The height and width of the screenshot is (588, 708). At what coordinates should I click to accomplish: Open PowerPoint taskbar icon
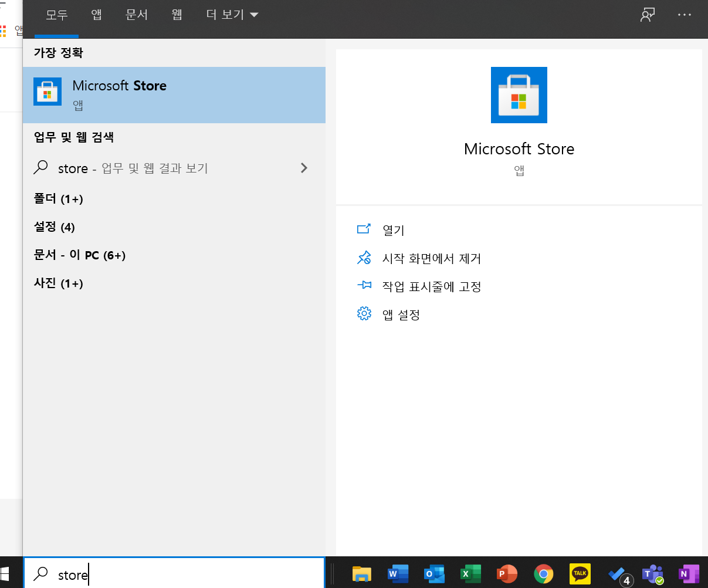coord(507,573)
